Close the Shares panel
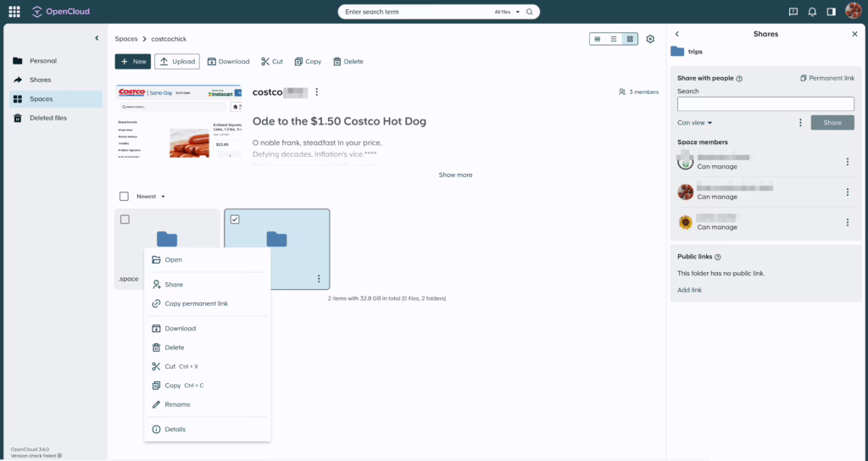Screen dimensions: 868x461 click(854, 34)
